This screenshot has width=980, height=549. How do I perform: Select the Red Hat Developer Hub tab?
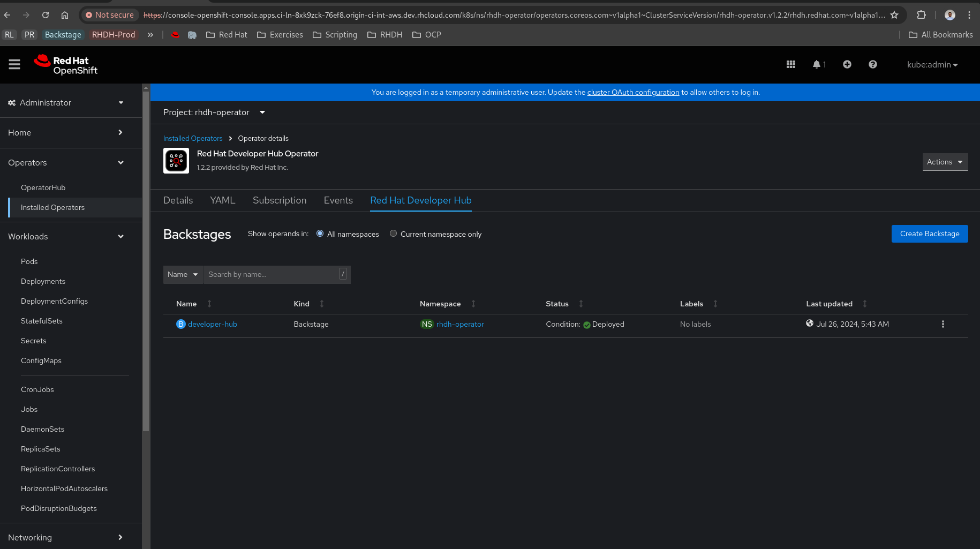pos(421,200)
